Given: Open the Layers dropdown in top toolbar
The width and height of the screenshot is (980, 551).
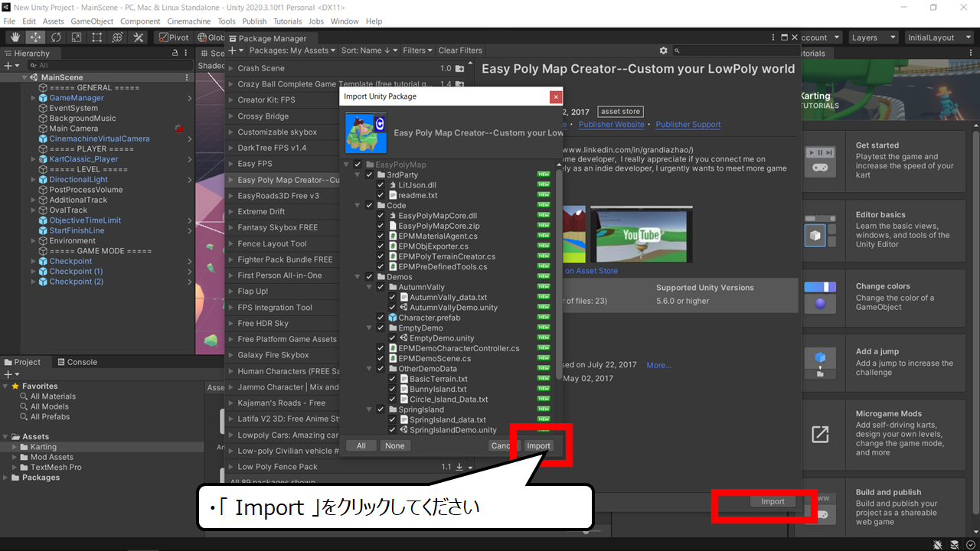Looking at the screenshot, I should [x=873, y=37].
